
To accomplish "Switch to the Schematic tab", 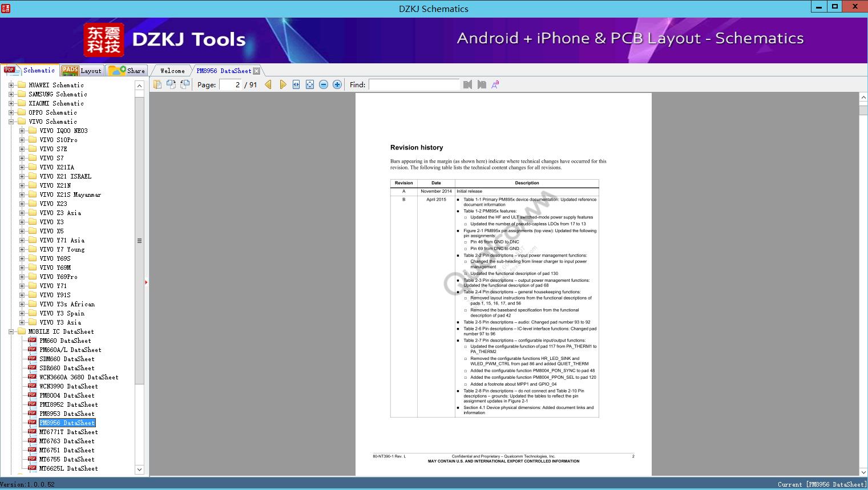I will point(30,70).
